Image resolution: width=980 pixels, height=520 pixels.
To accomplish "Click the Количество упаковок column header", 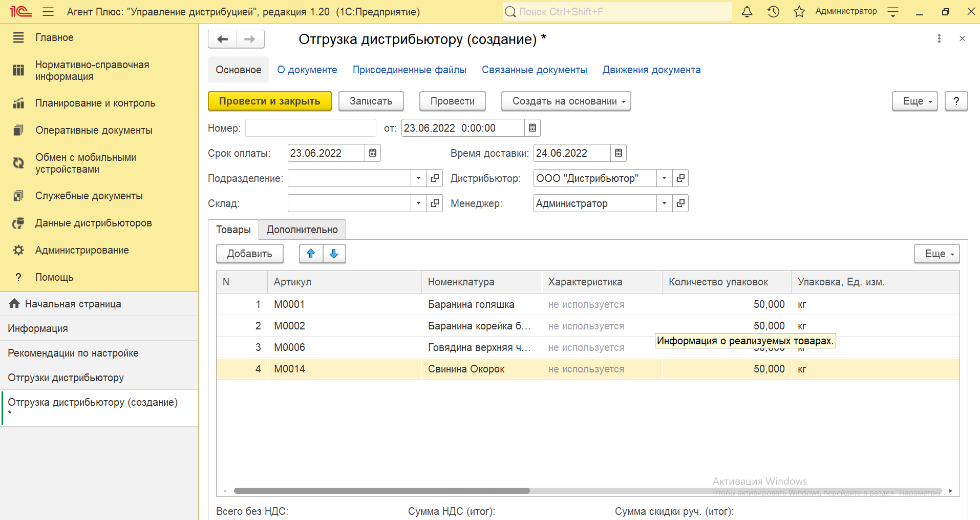I will coord(727,282).
